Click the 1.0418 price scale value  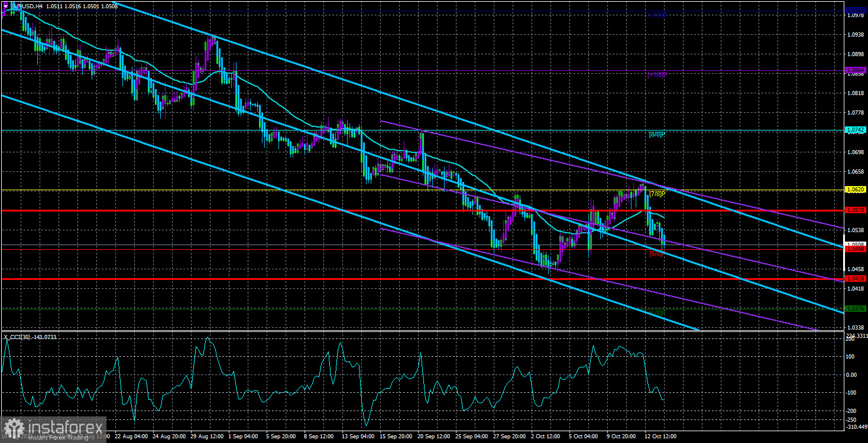[856, 289]
